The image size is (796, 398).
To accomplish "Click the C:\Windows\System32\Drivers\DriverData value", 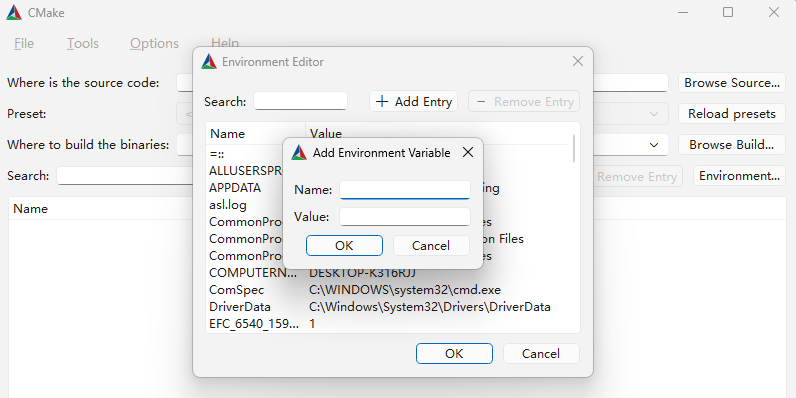I will click(x=430, y=307).
